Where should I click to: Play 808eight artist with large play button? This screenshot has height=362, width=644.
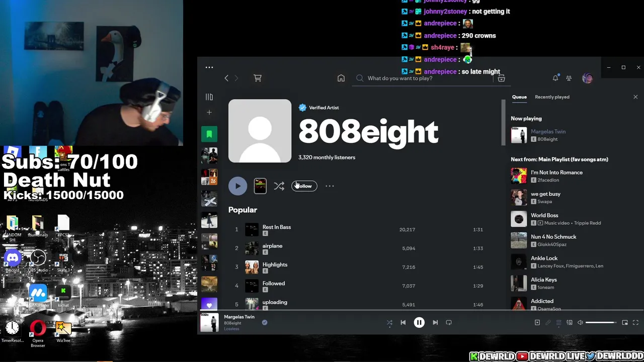pyautogui.click(x=237, y=186)
